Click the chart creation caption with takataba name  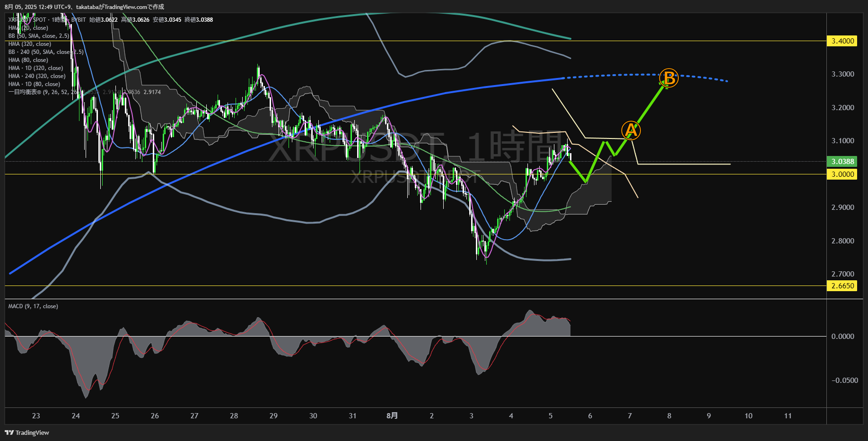[84, 7]
